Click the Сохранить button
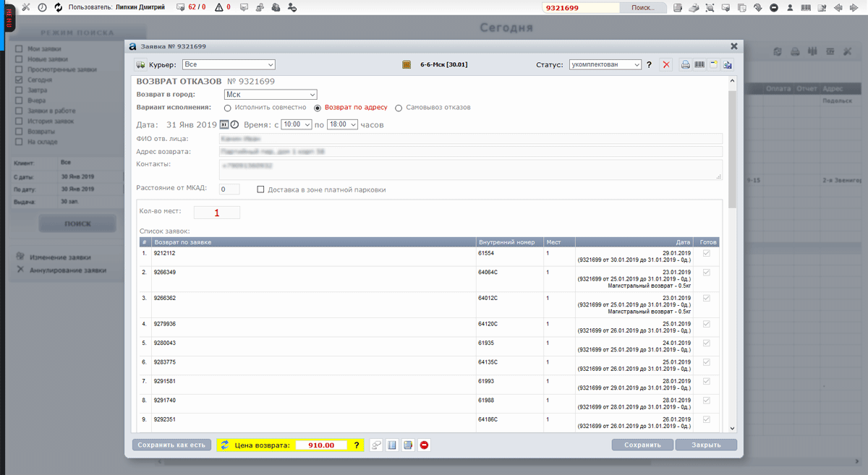The height and width of the screenshot is (475, 868). 642,445
